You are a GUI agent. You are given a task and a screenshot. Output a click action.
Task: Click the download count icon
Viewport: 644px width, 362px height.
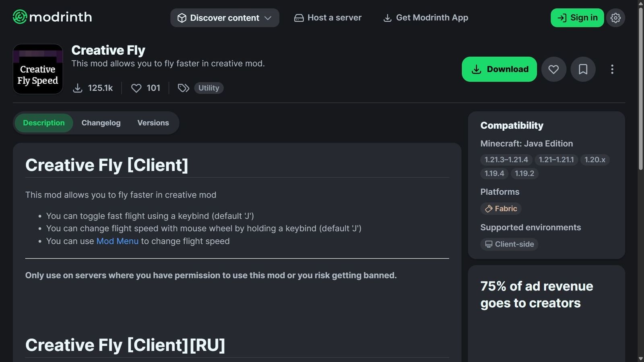click(x=78, y=88)
